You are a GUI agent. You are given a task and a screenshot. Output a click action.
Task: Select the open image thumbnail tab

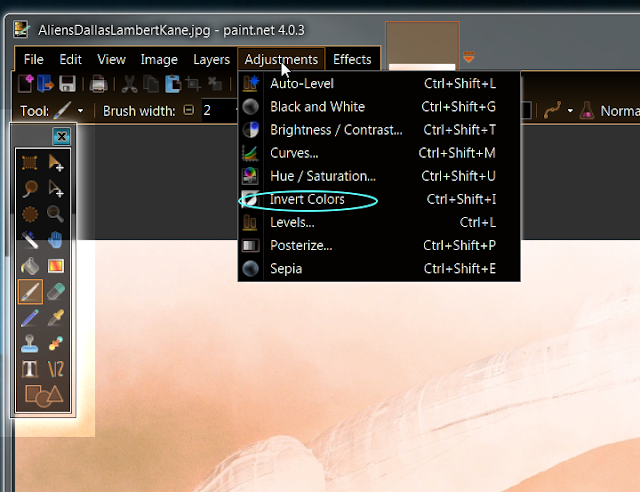[x=422, y=46]
